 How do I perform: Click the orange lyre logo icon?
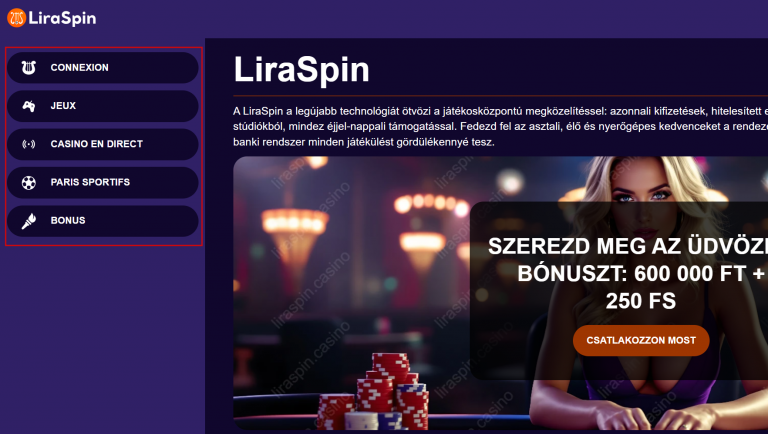pyautogui.click(x=16, y=18)
